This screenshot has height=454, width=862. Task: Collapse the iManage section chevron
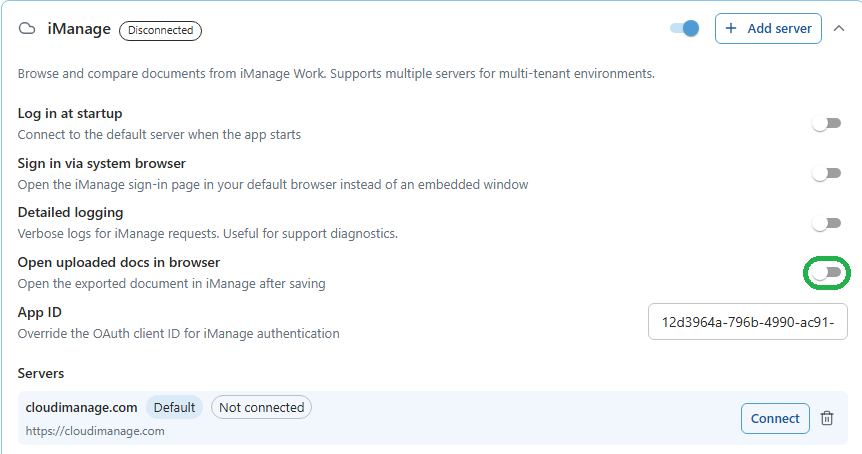(x=839, y=29)
